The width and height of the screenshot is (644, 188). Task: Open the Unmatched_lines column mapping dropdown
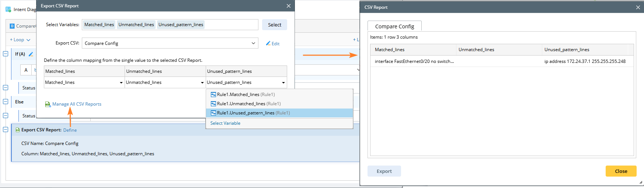tap(202, 83)
